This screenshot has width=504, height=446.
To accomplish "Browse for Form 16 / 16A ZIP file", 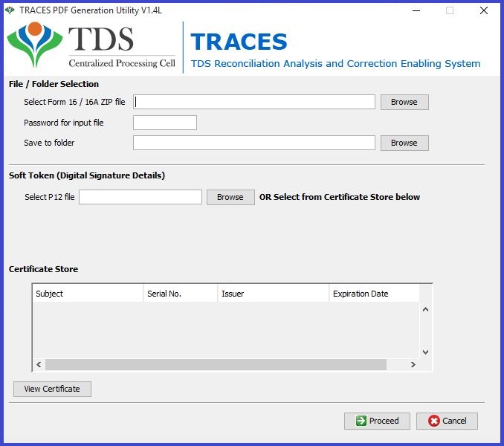I will tap(404, 102).
